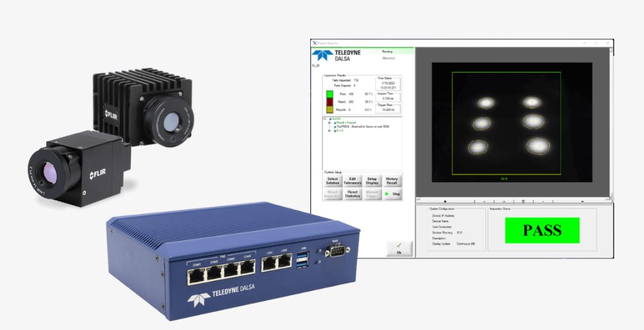This screenshot has height=330, width=644.
Task: Click the dark red Reject color swatch
Action: pos(330,103)
